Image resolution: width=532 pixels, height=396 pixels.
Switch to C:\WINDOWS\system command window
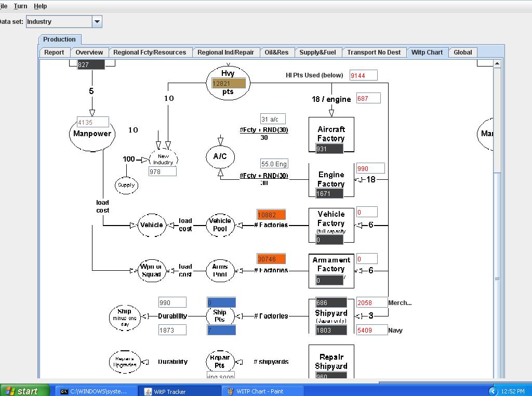coord(96,391)
